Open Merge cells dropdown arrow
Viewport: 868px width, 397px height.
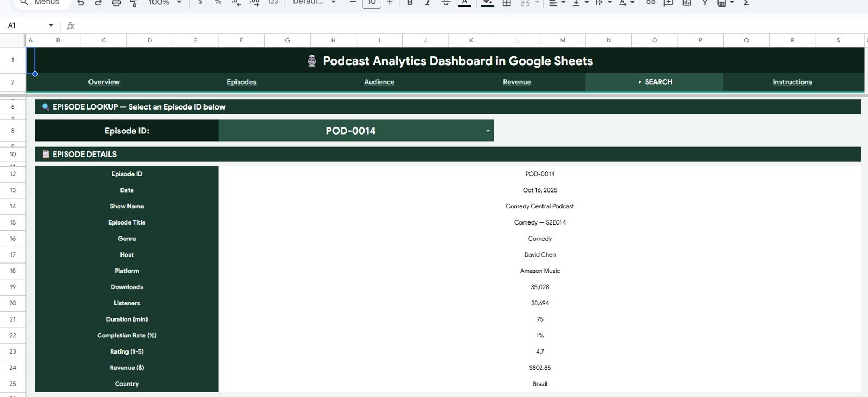tap(537, 2)
